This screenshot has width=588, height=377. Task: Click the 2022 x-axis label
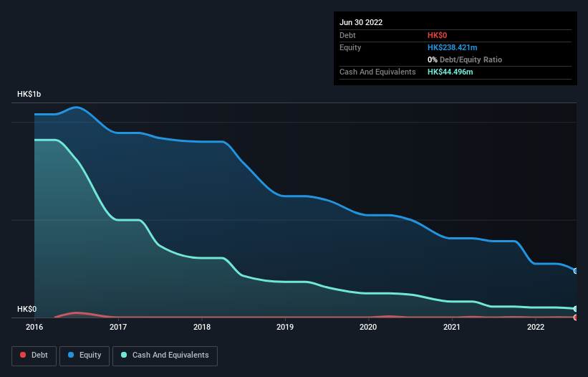coord(536,327)
